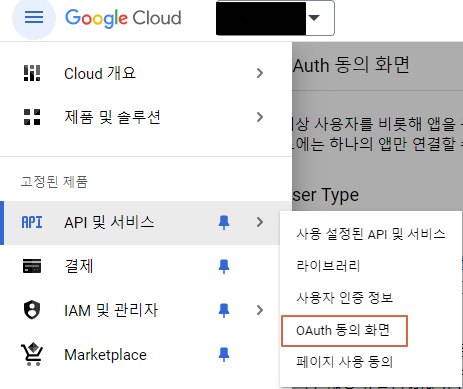463x389 pixels.
Task: Unpin IAM 및 관리자 with pin icon
Action: click(x=224, y=310)
